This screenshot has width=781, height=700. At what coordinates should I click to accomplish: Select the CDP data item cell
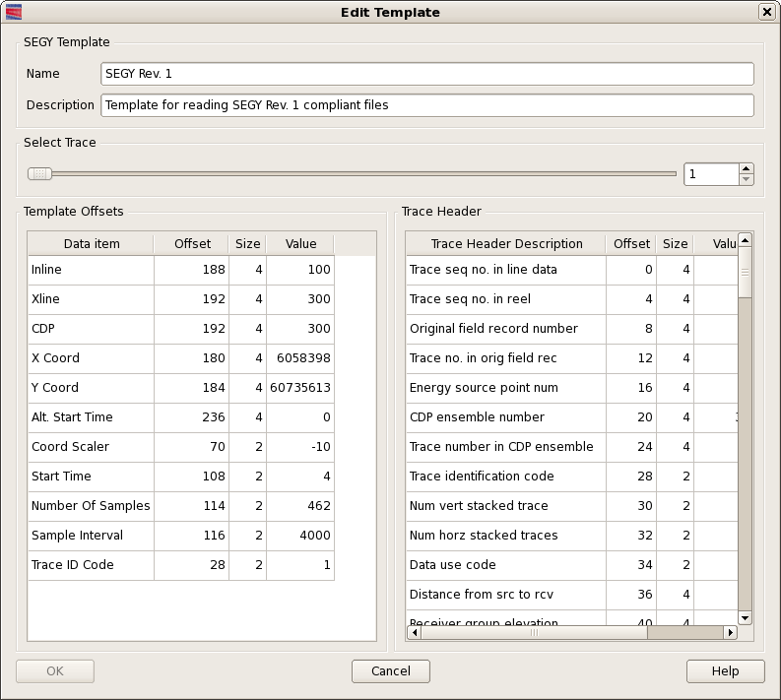[92, 329]
